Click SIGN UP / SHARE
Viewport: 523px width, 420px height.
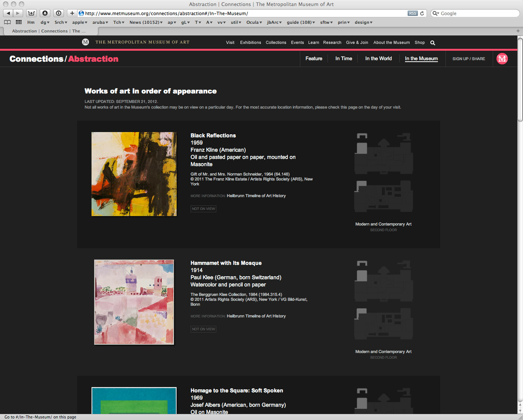click(x=469, y=59)
